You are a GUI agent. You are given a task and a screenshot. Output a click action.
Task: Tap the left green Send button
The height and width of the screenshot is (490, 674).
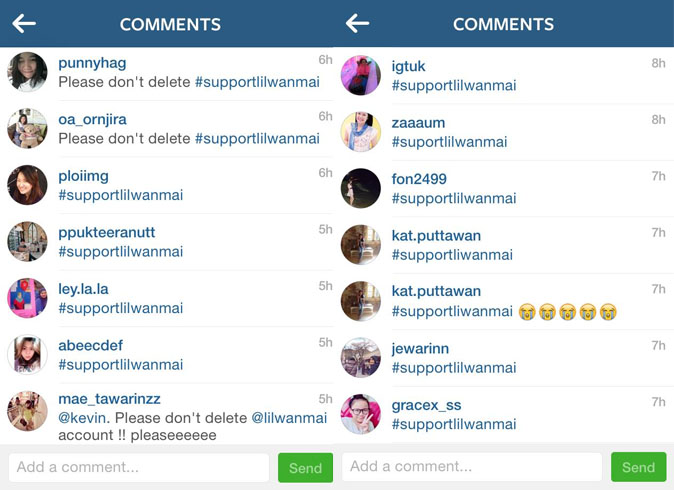tap(305, 467)
